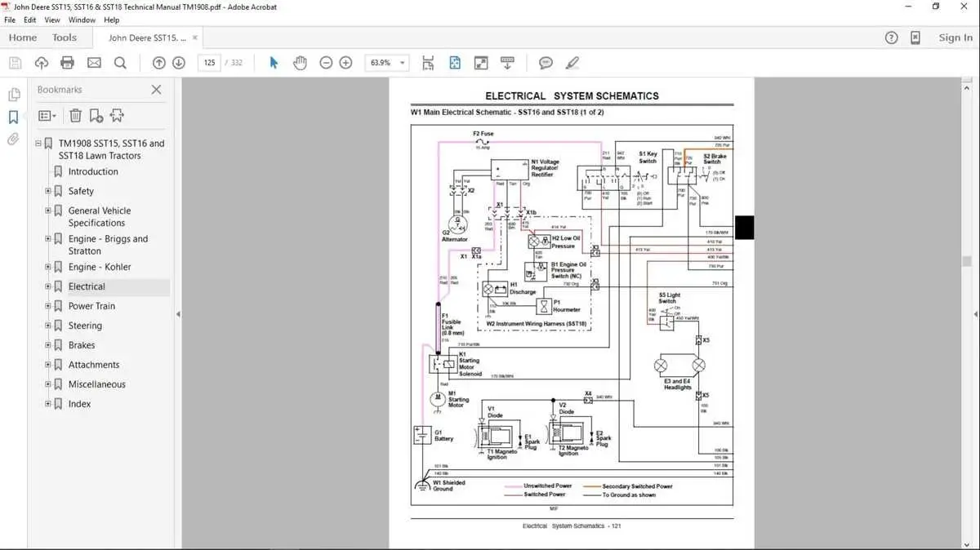Add a comment with speech bubble icon
This screenshot has height=550, width=980.
tap(546, 63)
